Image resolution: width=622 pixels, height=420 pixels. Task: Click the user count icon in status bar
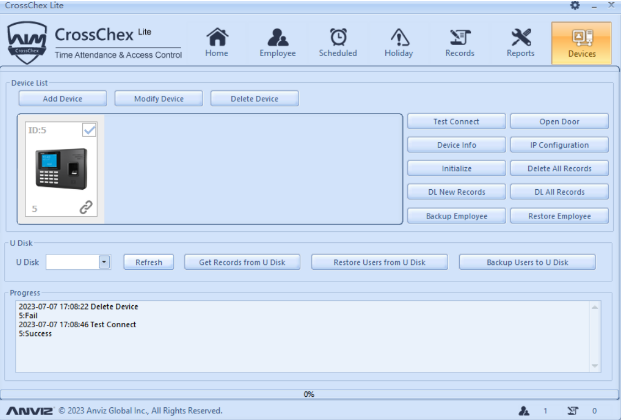coord(523,411)
